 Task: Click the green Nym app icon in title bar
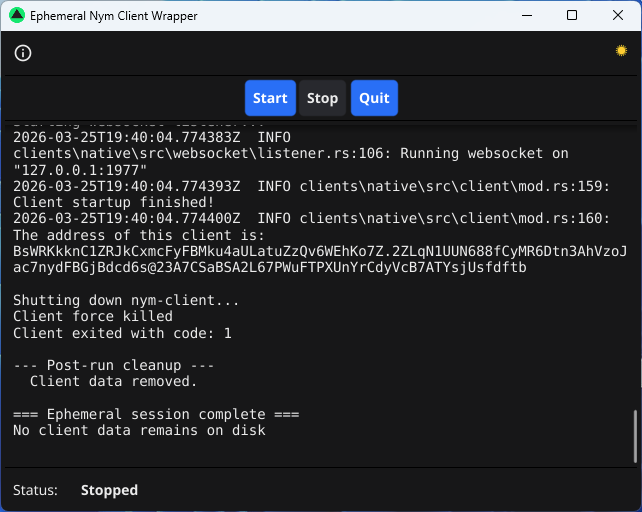(16, 16)
